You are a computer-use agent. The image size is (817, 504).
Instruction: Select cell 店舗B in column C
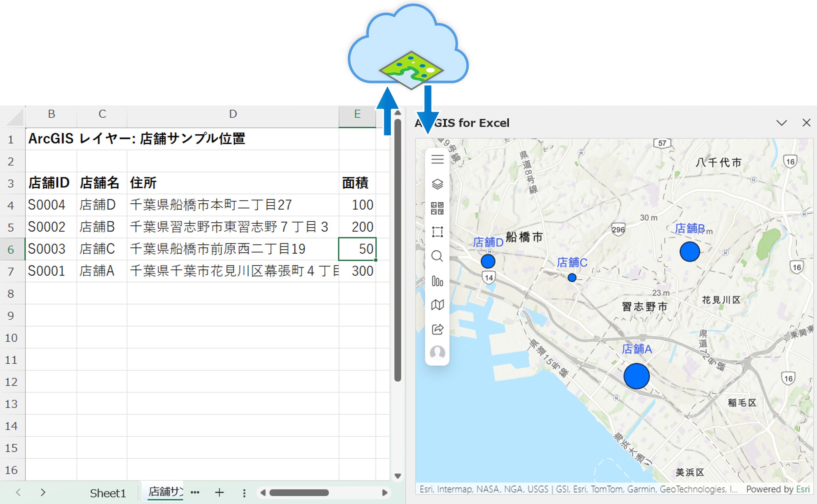click(102, 227)
